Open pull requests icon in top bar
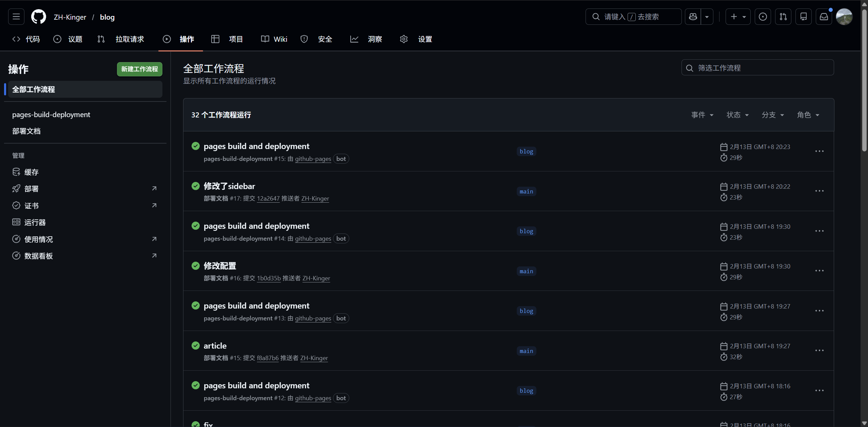Screen dimensions: 868x427 pyautogui.click(x=783, y=17)
